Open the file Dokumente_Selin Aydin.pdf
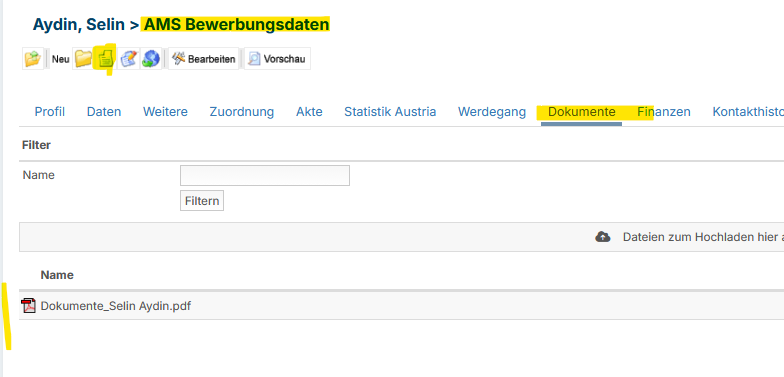Screen dimensions: 784x377 point(116,306)
